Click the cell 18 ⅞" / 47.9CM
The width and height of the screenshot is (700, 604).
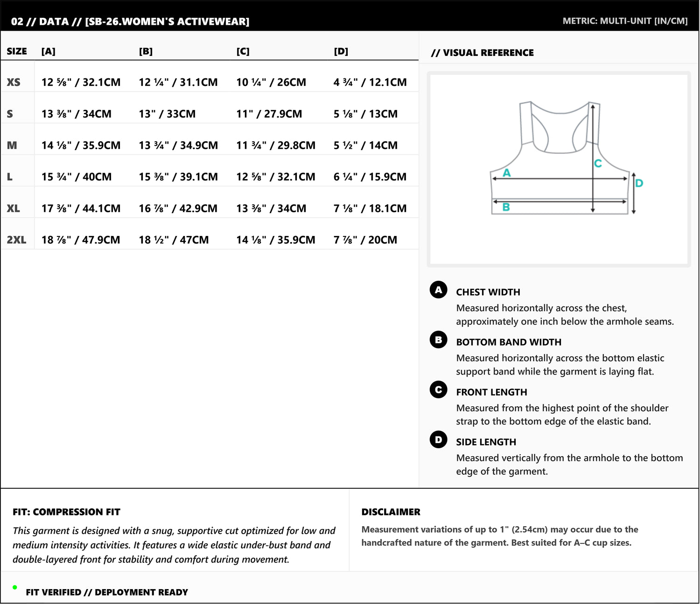coord(81,240)
